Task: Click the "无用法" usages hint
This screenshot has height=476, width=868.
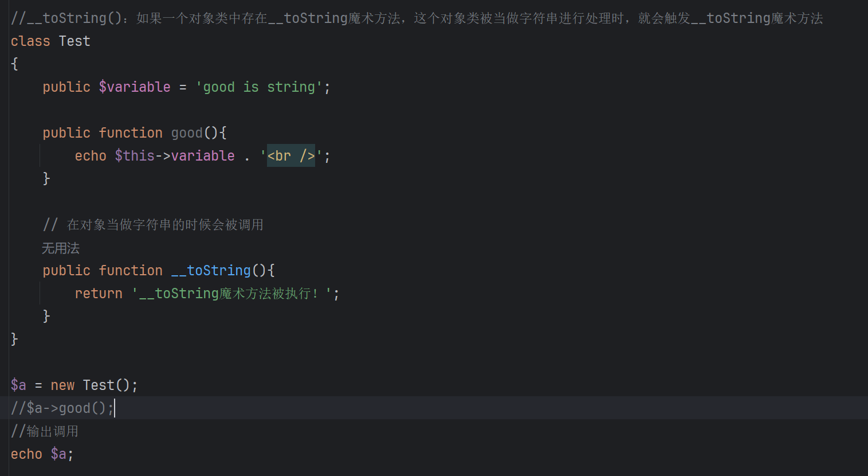Action: click(x=61, y=248)
